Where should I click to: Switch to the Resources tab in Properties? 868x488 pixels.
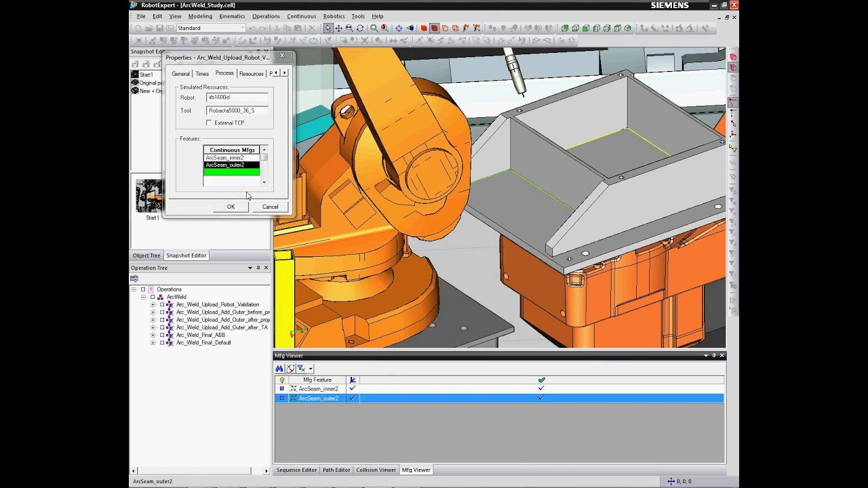pos(251,73)
